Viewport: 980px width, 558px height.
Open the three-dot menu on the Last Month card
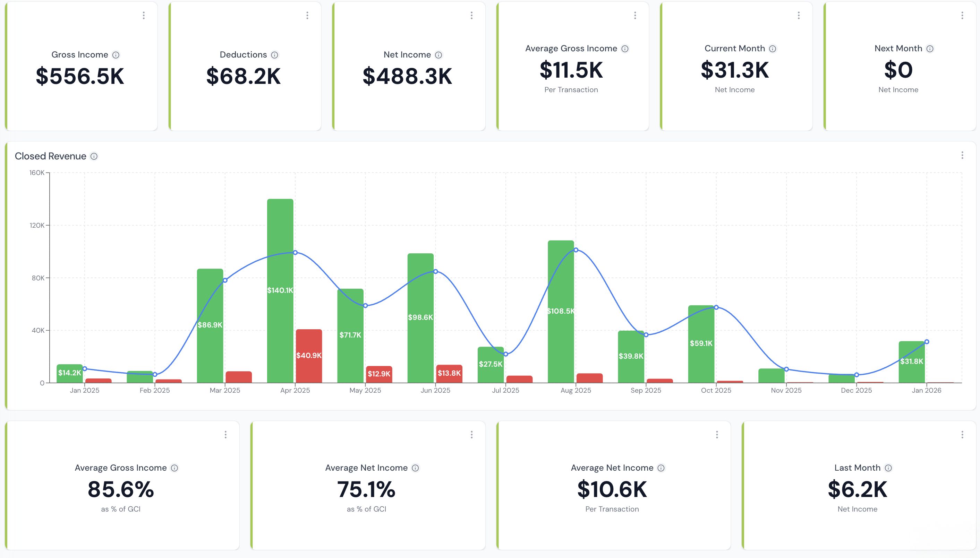pyautogui.click(x=962, y=434)
